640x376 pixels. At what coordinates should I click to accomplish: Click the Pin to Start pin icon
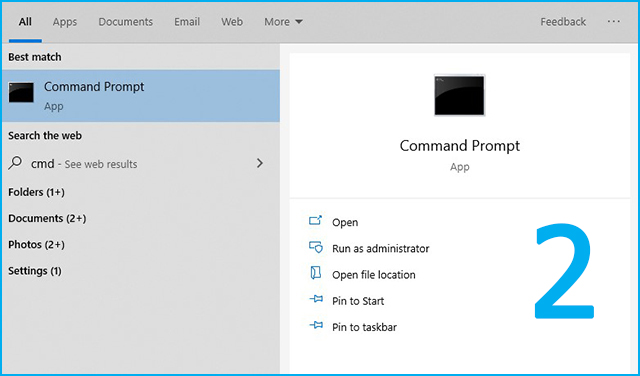(316, 299)
